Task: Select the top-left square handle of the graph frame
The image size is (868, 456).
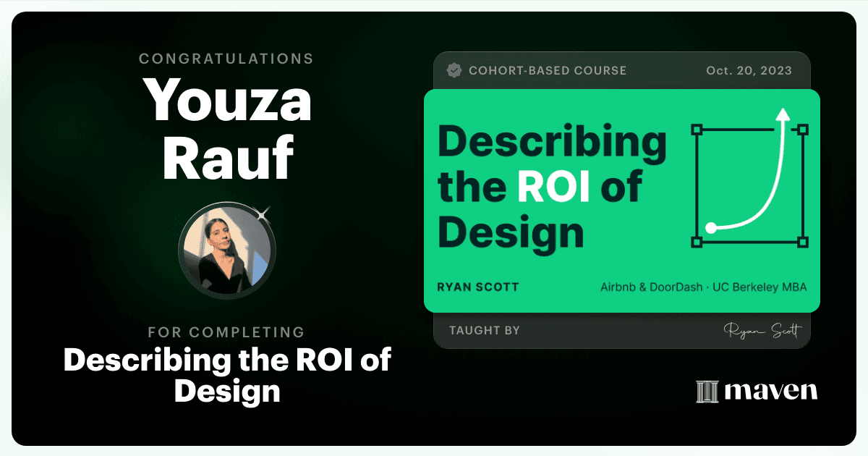Action: point(697,130)
